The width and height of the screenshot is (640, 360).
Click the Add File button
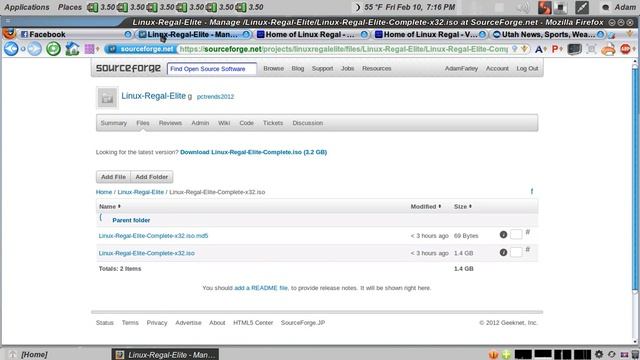pyautogui.click(x=113, y=177)
